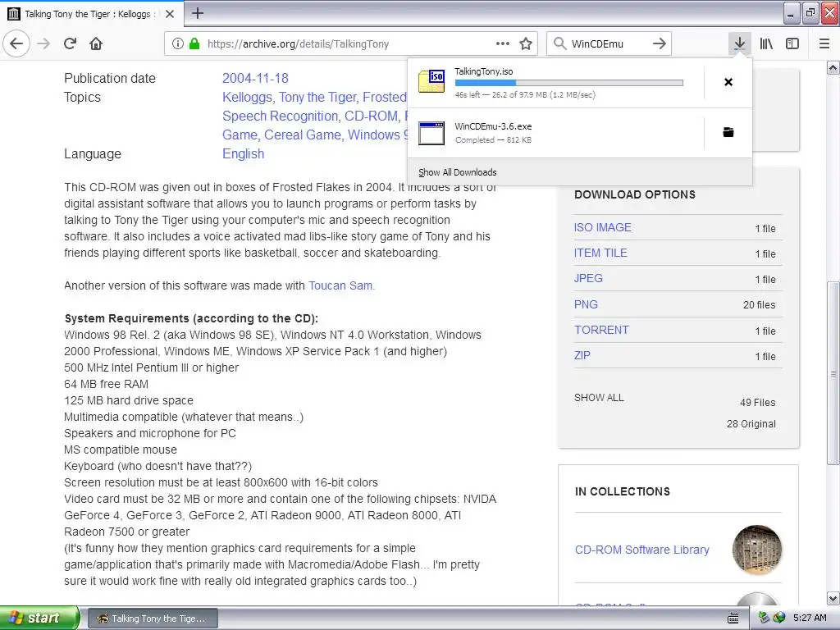This screenshot has height=630, width=840.
Task: Submit the WinCDEmu search arrow
Action: pos(660,43)
